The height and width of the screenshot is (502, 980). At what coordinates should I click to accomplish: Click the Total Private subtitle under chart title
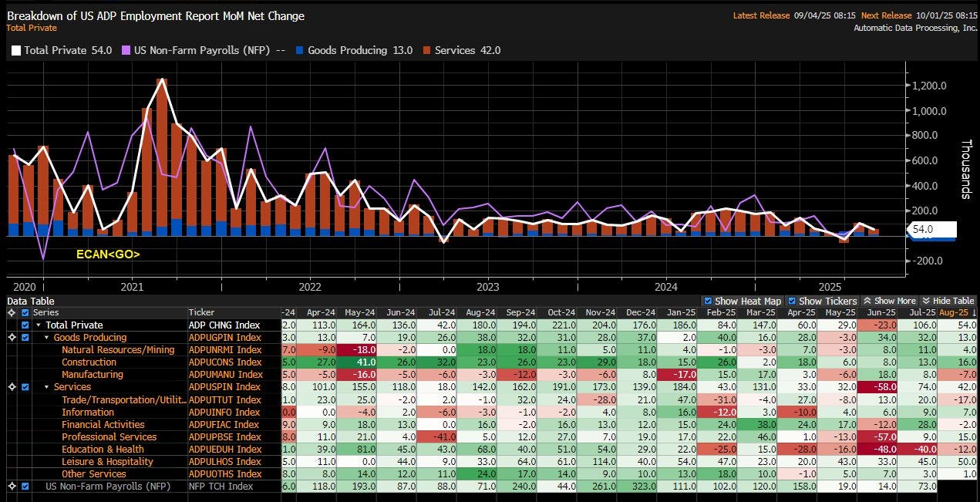tap(33, 27)
